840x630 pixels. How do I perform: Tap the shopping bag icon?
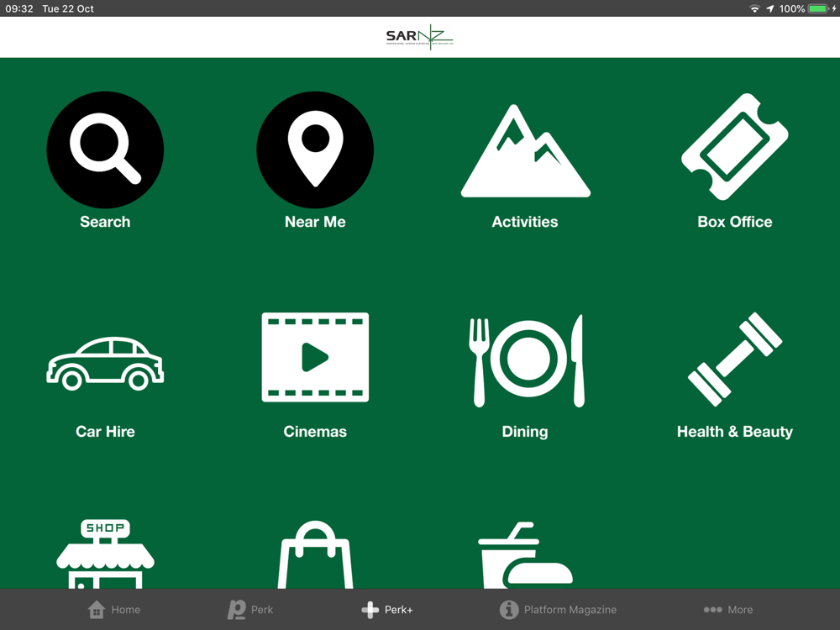coord(315,554)
